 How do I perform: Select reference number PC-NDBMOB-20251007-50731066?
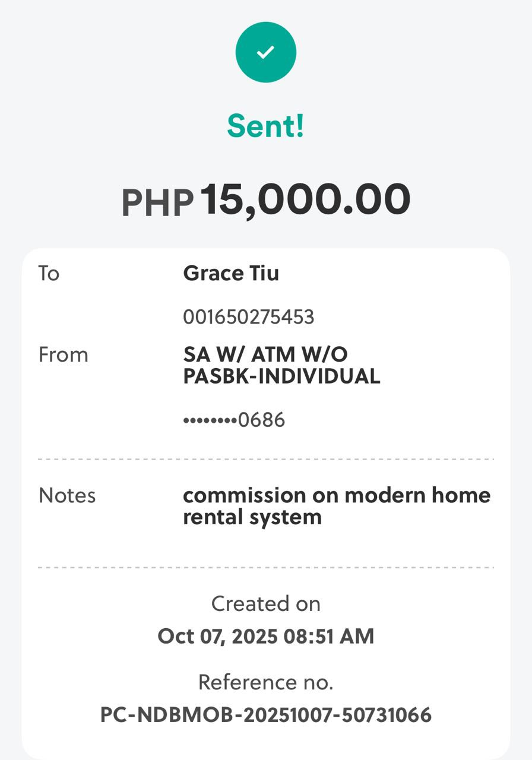(265, 714)
